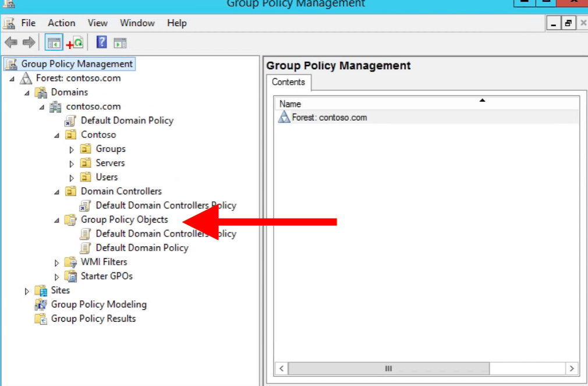Toggle the Show/Hide Action Pane icon
The image size is (588, 386).
tap(121, 43)
